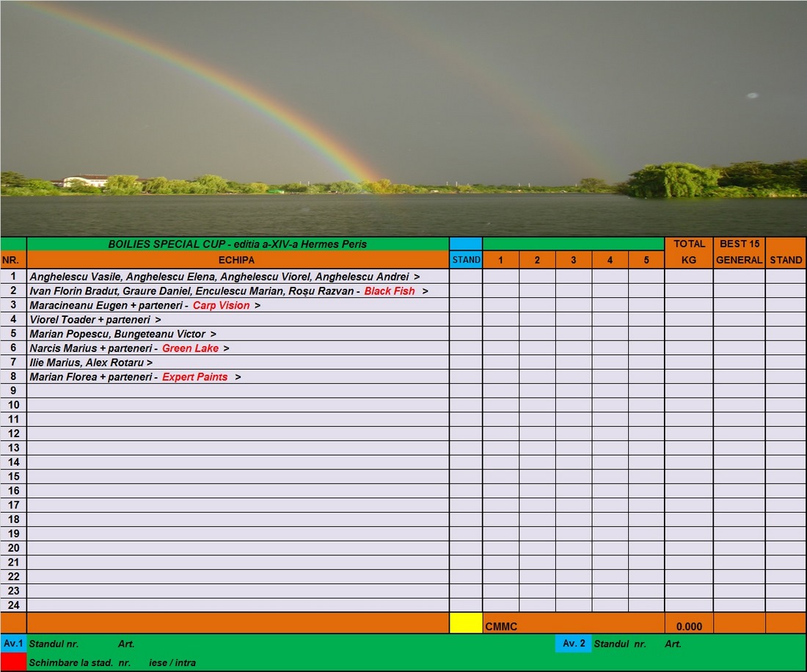This screenshot has width=807, height=672.
Task: Select the TOTAL KG column header
Action: pos(689,252)
